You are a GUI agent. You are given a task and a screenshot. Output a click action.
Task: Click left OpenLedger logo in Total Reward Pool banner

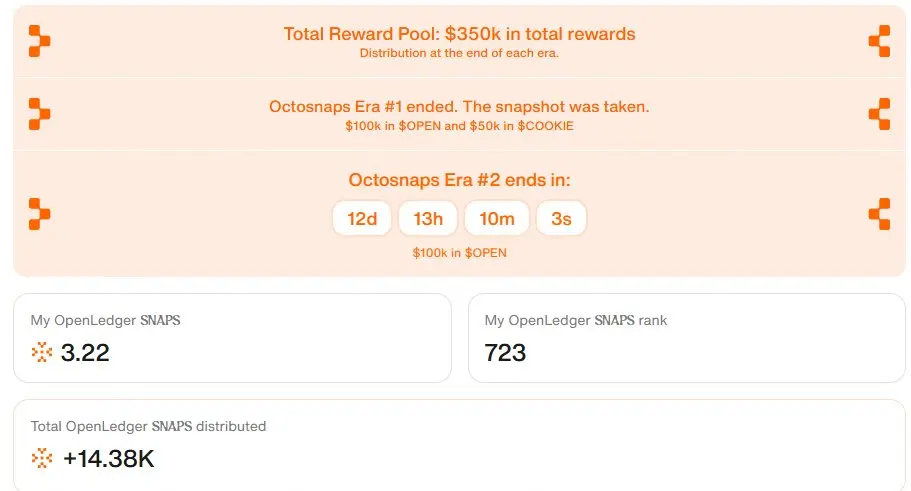pos(40,41)
